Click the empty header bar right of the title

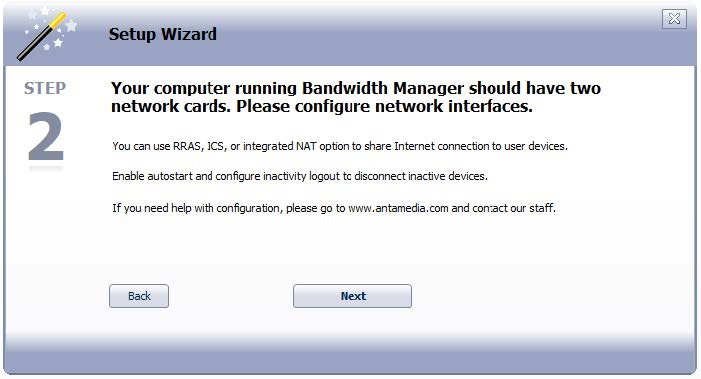[x=438, y=35]
